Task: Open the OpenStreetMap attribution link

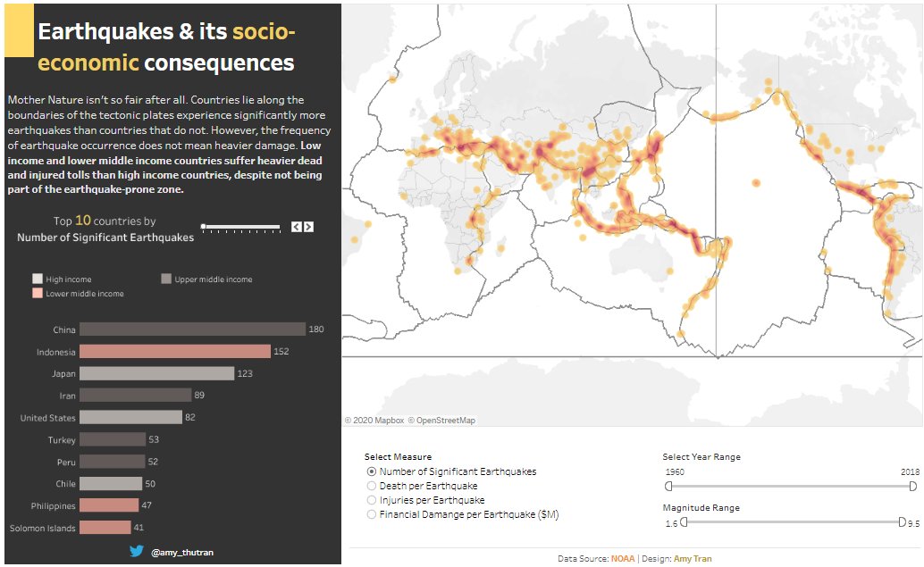Action: tap(441, 421)
